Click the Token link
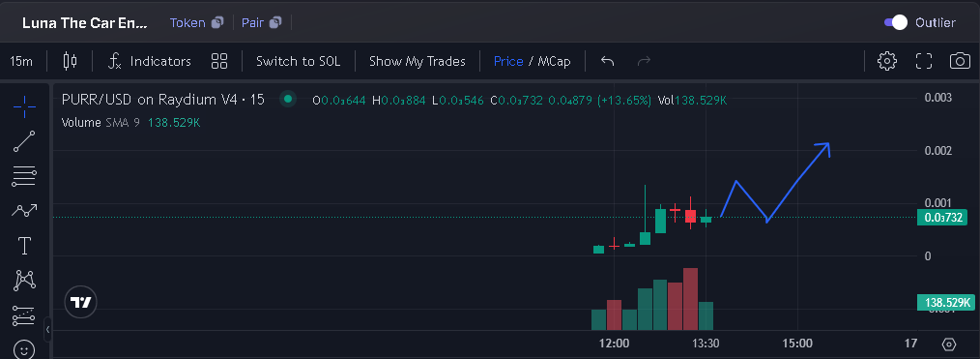The image size is (980, 359). coord(187,22)
